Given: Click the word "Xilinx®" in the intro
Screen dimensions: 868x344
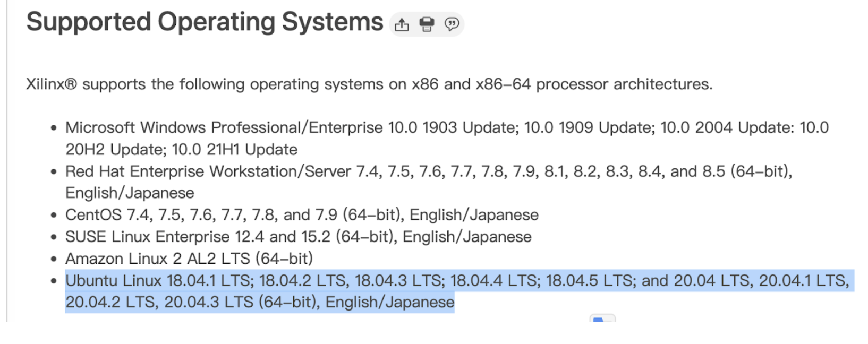Looking at the screenshot, I should click(x=52, y=84).
